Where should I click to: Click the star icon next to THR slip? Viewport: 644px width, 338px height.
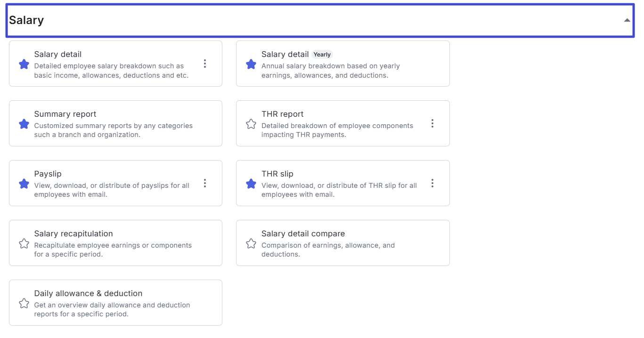251,184
